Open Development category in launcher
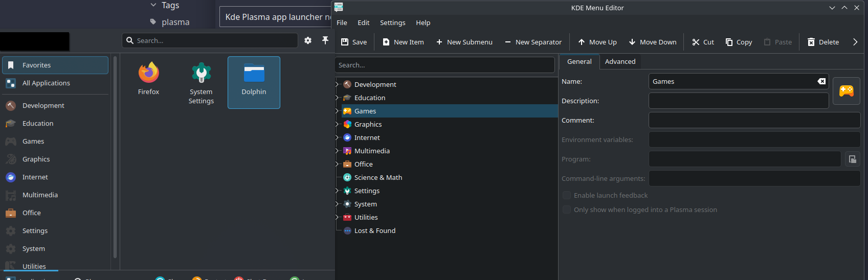Screen dimensions: 868x280 tap(55, 105)
